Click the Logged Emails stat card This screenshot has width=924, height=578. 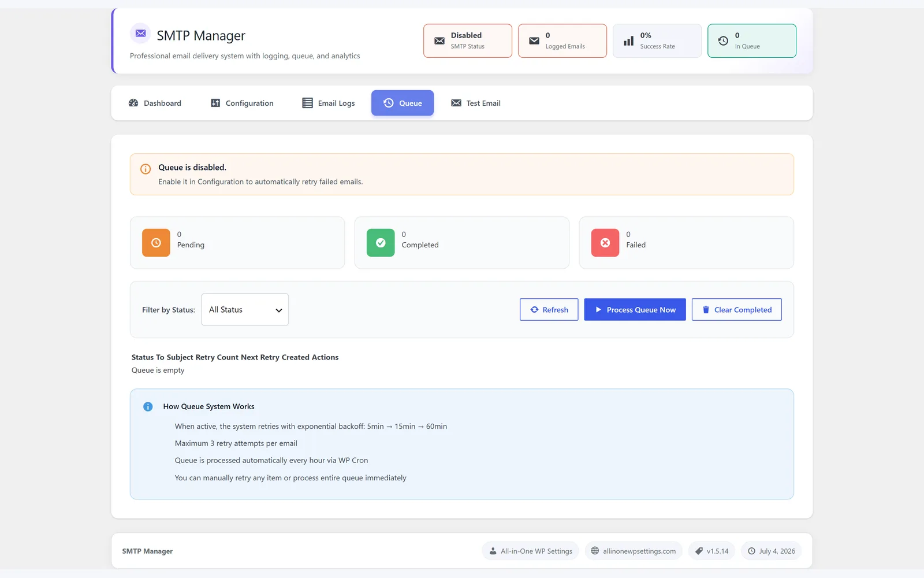coord(562,41)
